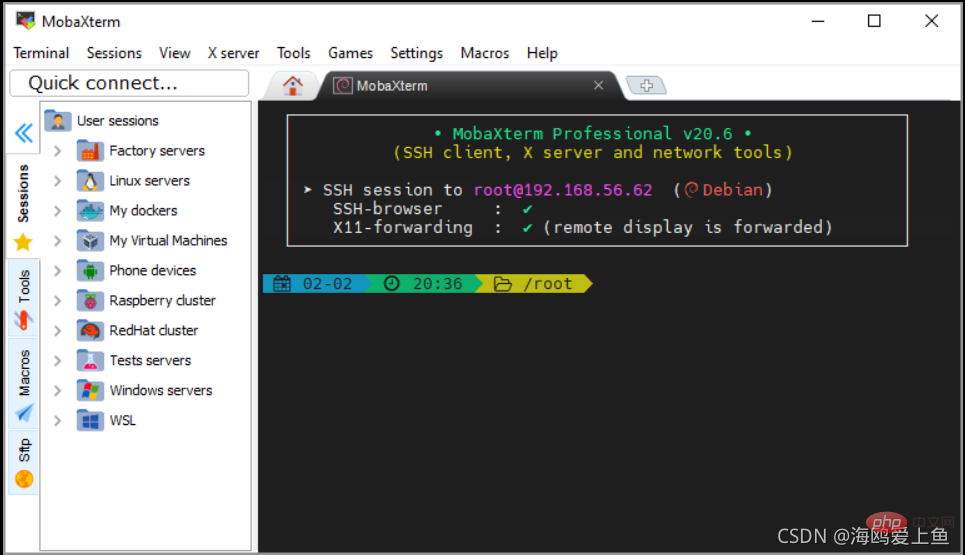Screen dimensions: 965x555
Task: Select the Windows servers flag icon
Action: click(90, 391)
